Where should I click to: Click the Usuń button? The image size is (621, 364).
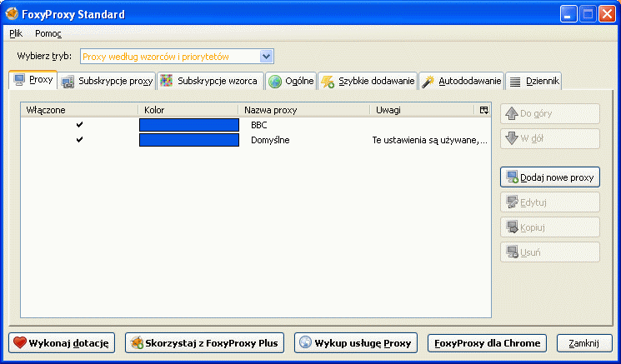(550, 252)
